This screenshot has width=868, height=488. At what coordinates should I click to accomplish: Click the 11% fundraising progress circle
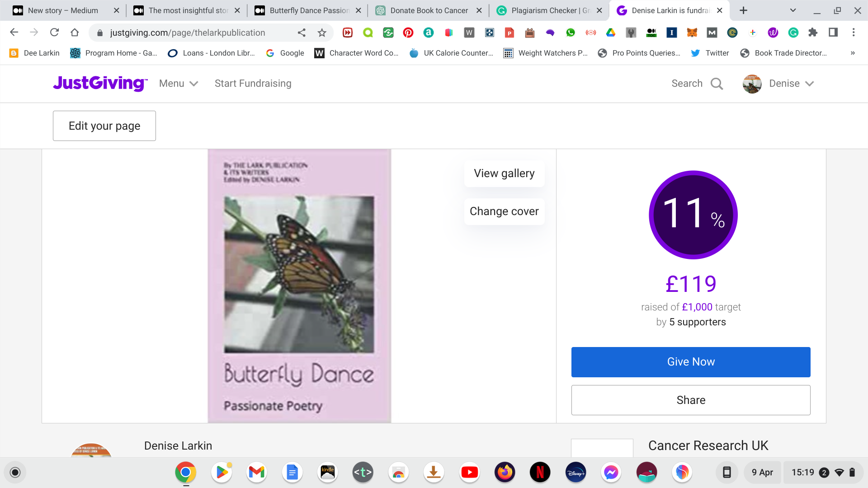[x=693, y=215]
